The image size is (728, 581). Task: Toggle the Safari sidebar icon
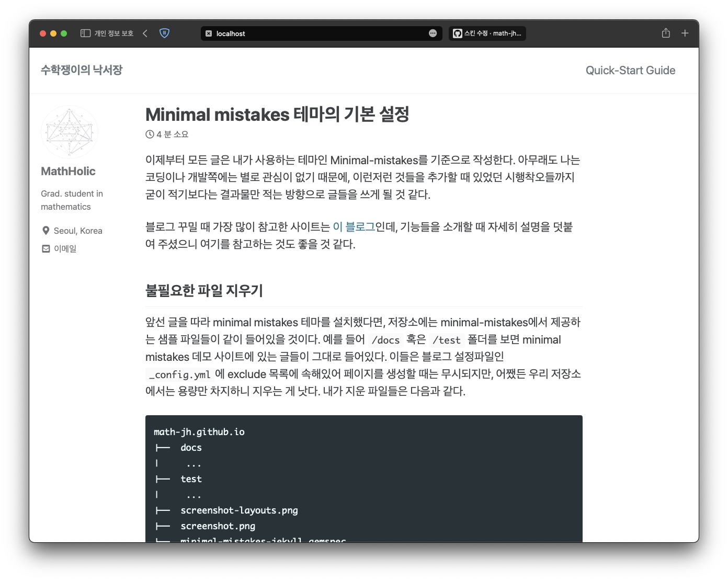[x=85, y=33]
